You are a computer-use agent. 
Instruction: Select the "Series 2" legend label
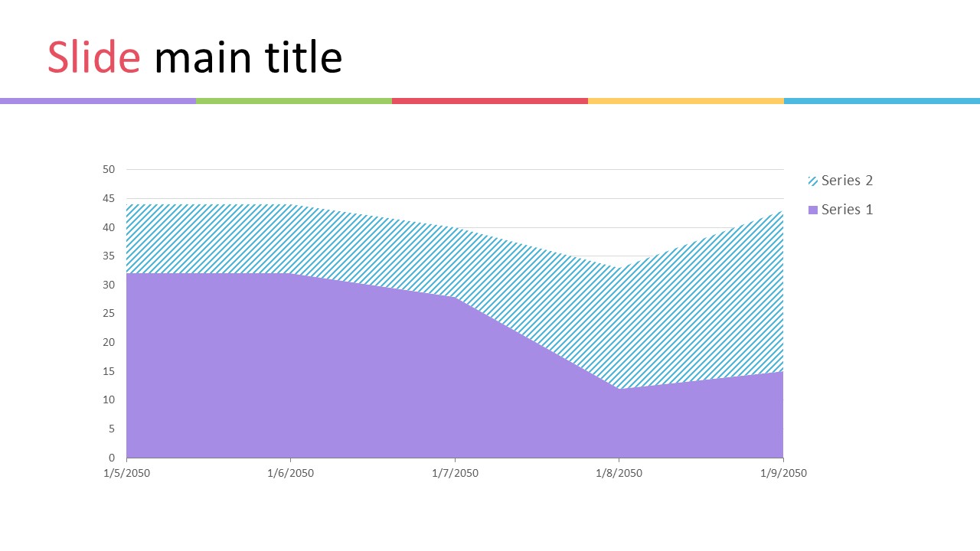[x=847, y=181]
